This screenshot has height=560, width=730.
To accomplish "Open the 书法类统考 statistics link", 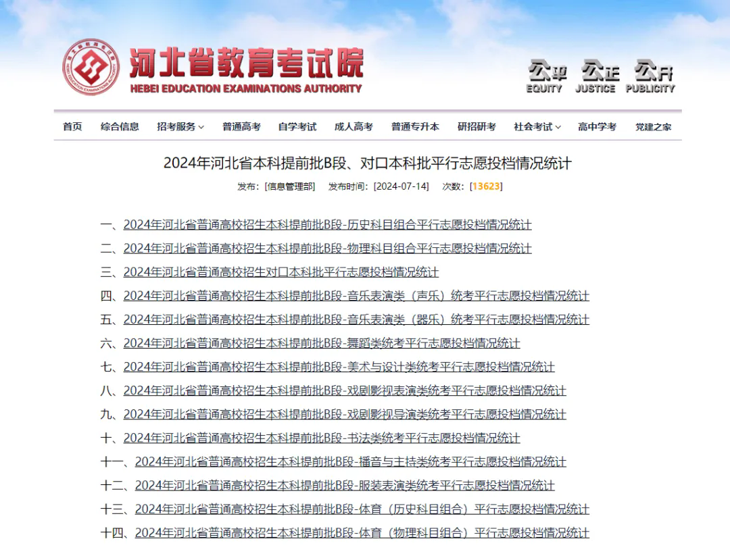I will (x=322, y=438).
